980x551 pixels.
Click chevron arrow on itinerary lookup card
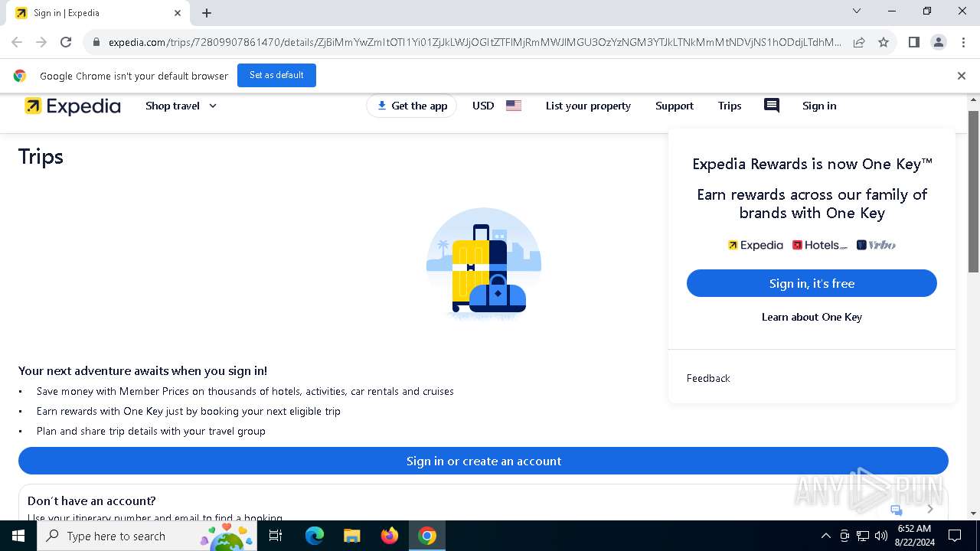(930, 509)
